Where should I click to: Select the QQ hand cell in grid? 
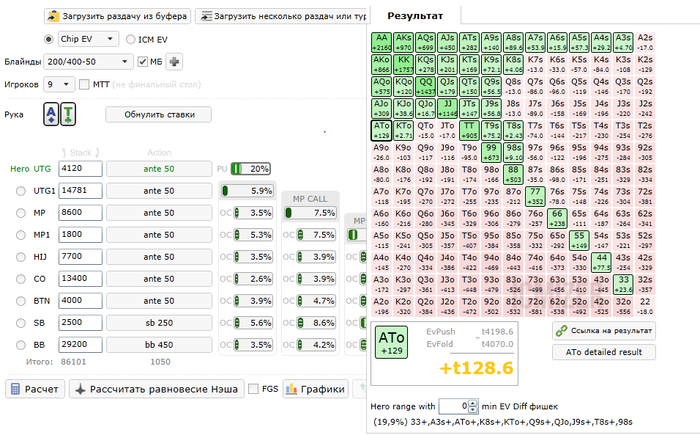coord(425,86)
